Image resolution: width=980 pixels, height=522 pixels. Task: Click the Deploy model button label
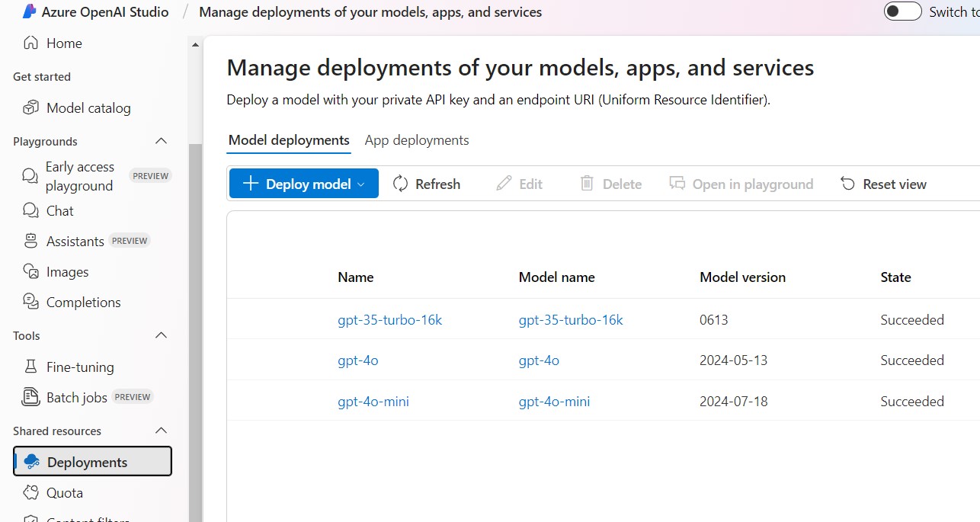click(x=309, y=184)
